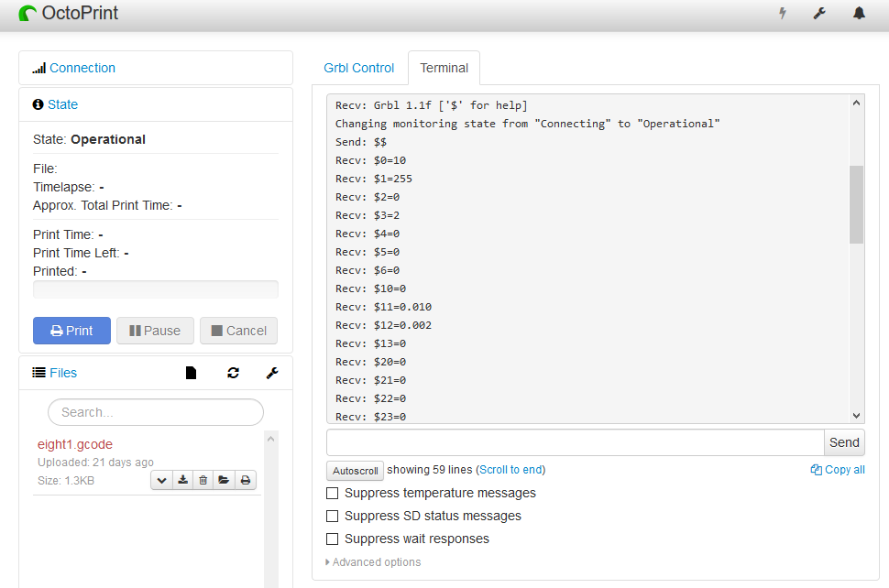Click the 'Send: $$' terminal line
Image resolution: width=889 pixels, height=588 pixels.
[361, 142]
